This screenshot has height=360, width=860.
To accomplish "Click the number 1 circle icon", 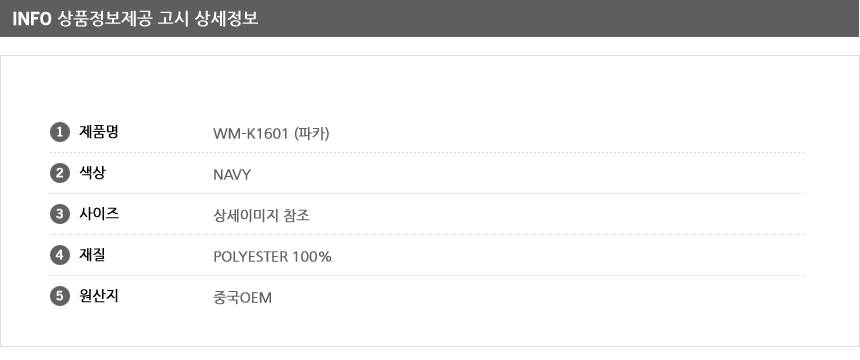I will [x=60, y=132].
